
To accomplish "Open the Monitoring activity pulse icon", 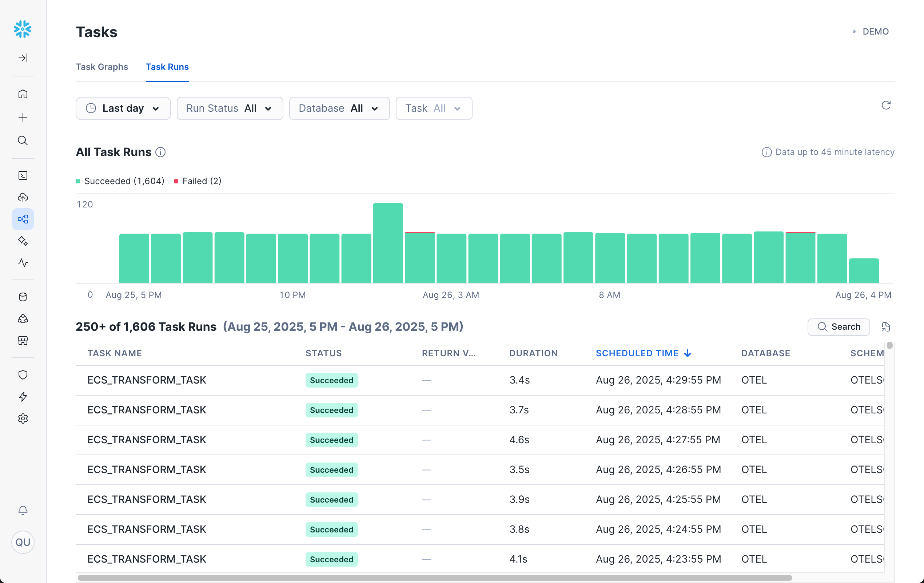I will [23, 263].
